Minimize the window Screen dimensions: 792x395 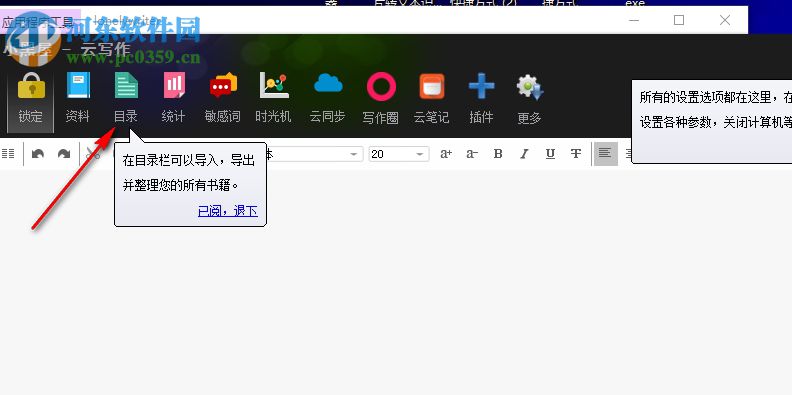pos(634,20)
